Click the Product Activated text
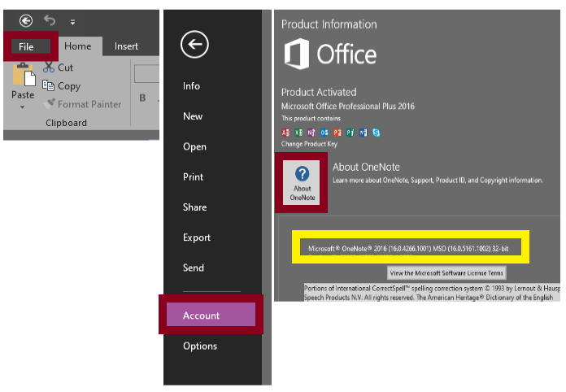This screenshot has height=392, width=566. point(319,93)
